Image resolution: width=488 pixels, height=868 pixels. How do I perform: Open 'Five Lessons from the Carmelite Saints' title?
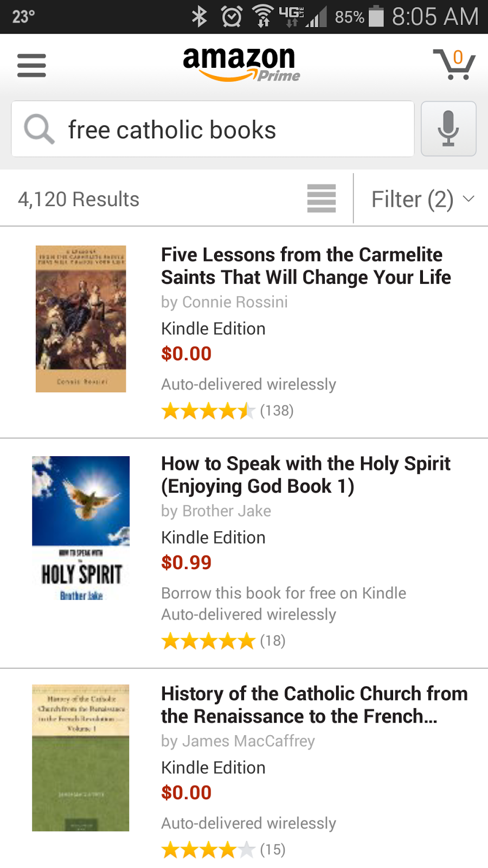306,266
